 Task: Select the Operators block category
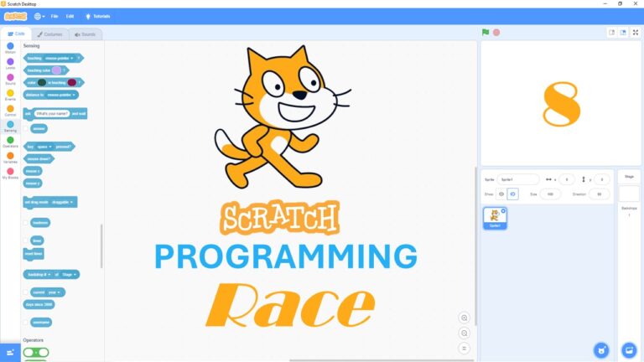[10, 142]
